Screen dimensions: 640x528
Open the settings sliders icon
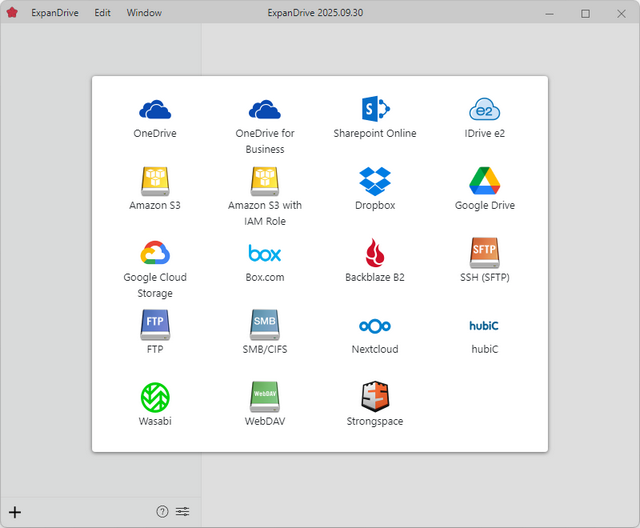(x=182, y=512)
